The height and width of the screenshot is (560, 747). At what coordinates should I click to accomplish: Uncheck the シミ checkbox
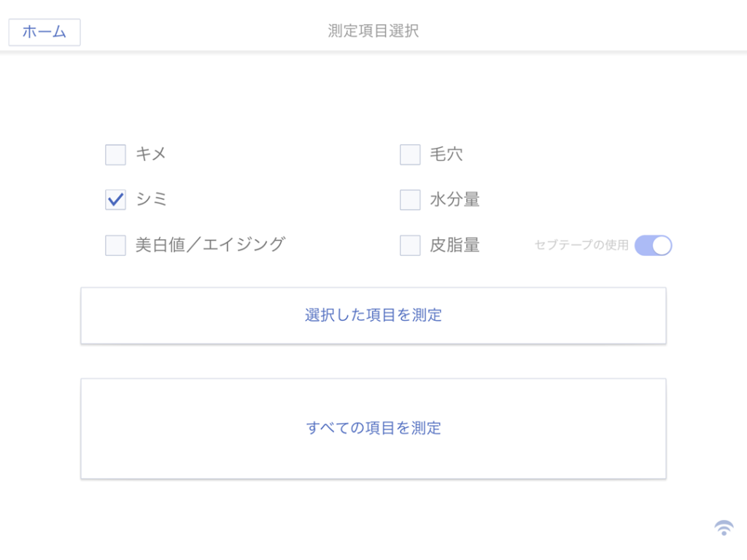click(x=115, y=199)
